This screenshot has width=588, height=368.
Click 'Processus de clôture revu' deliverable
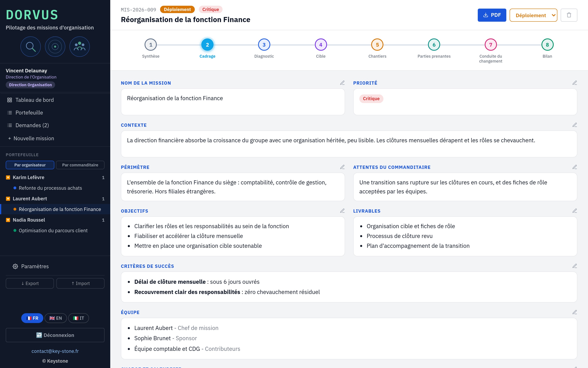tap(399, 236)
